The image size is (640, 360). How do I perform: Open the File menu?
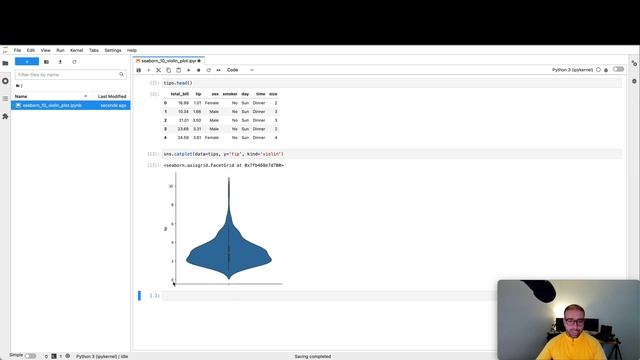point(17,50)
